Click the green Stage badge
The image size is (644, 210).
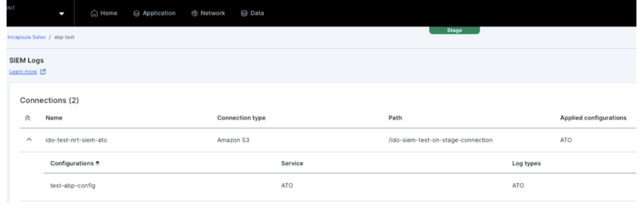click(x=454, y=30)
